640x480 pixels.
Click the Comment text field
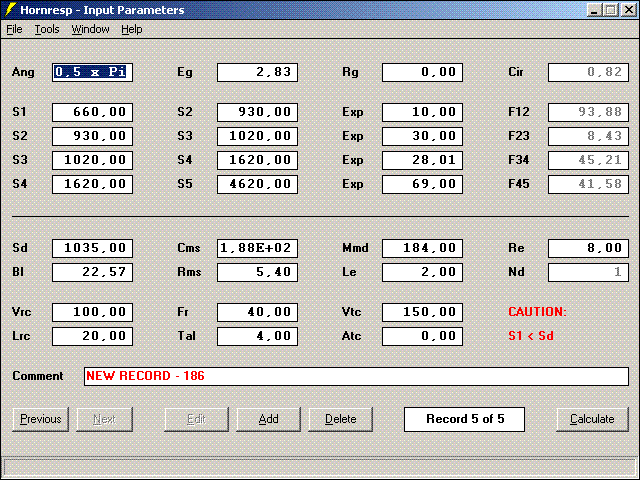[x=355, y=376]
